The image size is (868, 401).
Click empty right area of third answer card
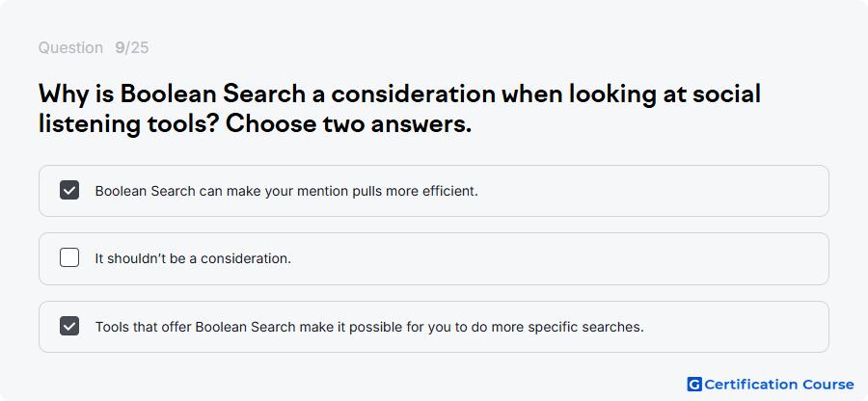pos(736,327)
